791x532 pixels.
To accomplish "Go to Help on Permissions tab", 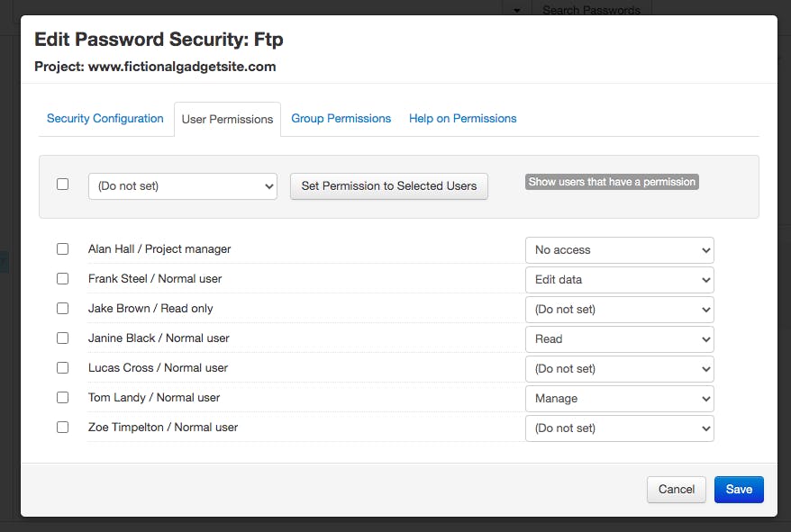I will click(x=462, y=118).
